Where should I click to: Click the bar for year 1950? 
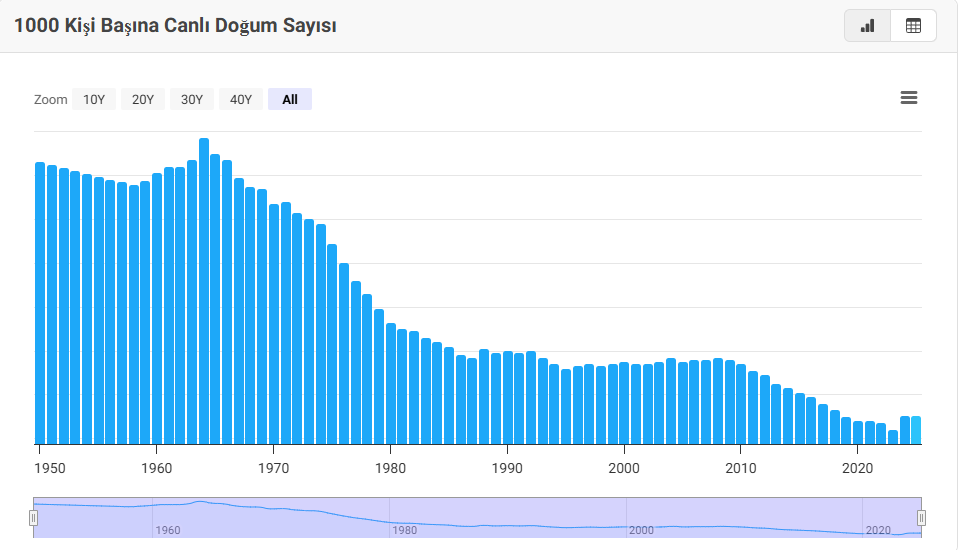point(40,300)
